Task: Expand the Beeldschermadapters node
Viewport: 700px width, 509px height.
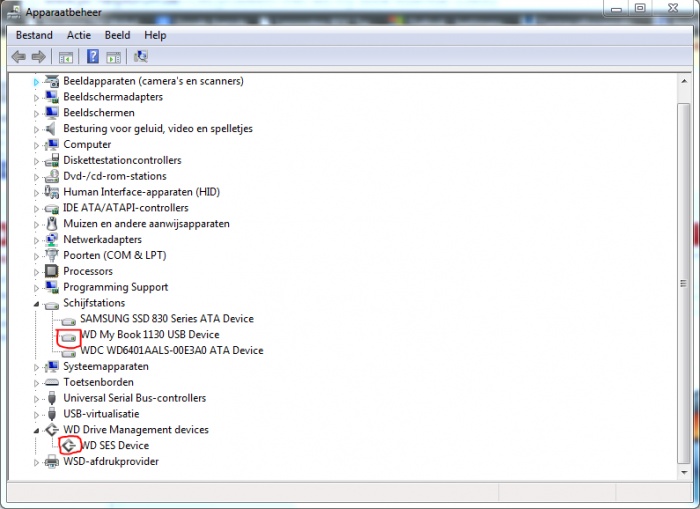Action: (36, 98)
